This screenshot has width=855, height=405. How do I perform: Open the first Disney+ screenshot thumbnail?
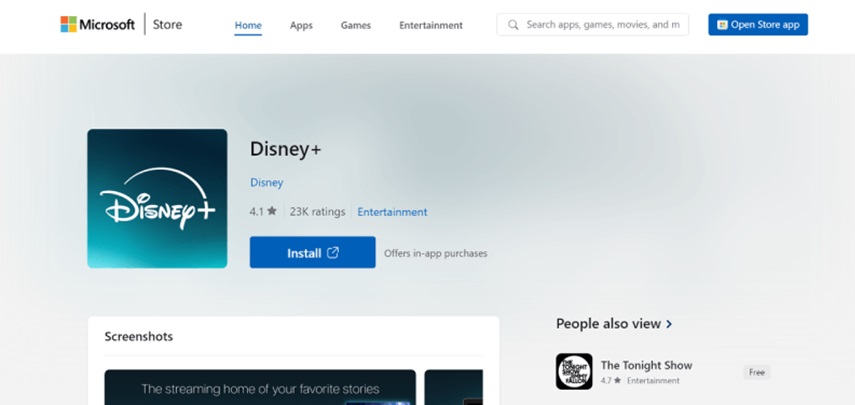[260, 388]
